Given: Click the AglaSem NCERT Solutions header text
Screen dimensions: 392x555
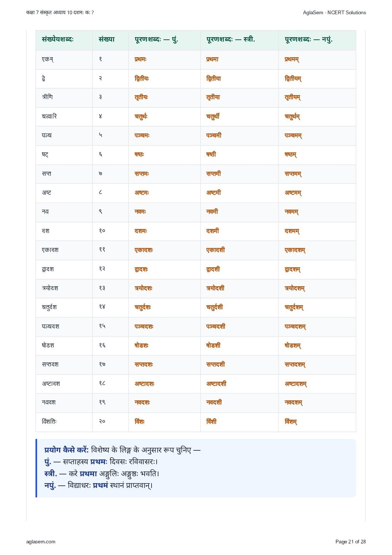Looking at the screenshot, I should click(x=334, y=12).
